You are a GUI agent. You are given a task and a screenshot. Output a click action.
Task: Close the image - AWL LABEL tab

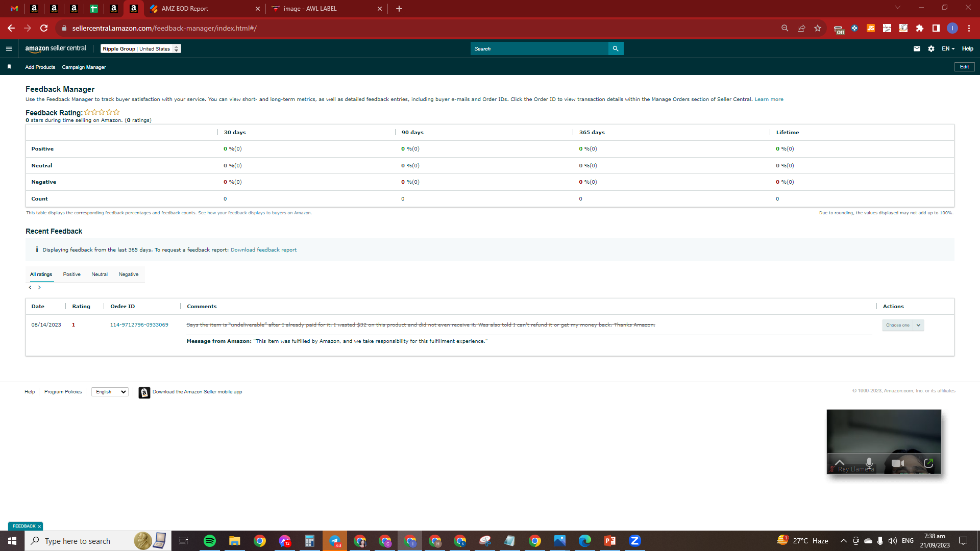coord(380,9)
